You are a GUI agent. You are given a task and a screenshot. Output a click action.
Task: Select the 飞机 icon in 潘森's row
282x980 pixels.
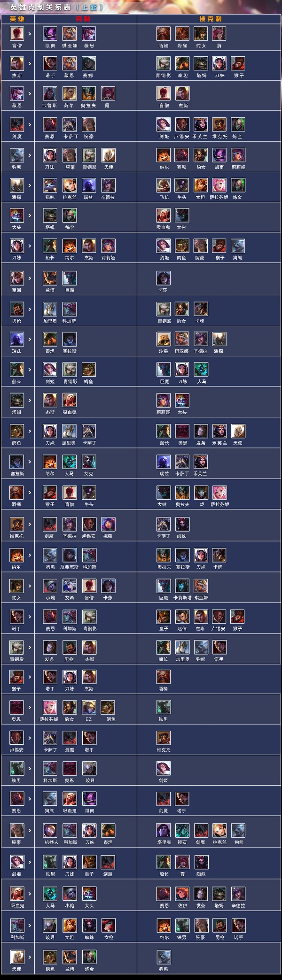(164, 185)
